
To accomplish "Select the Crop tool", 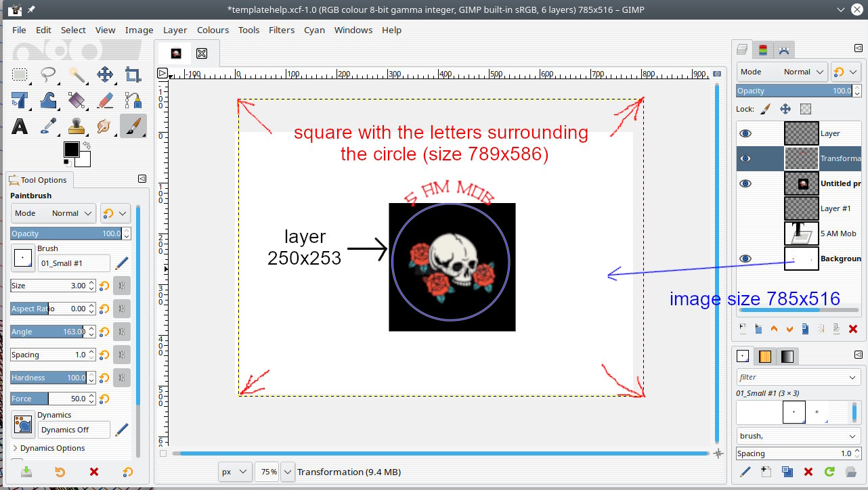I will (133, 74).
